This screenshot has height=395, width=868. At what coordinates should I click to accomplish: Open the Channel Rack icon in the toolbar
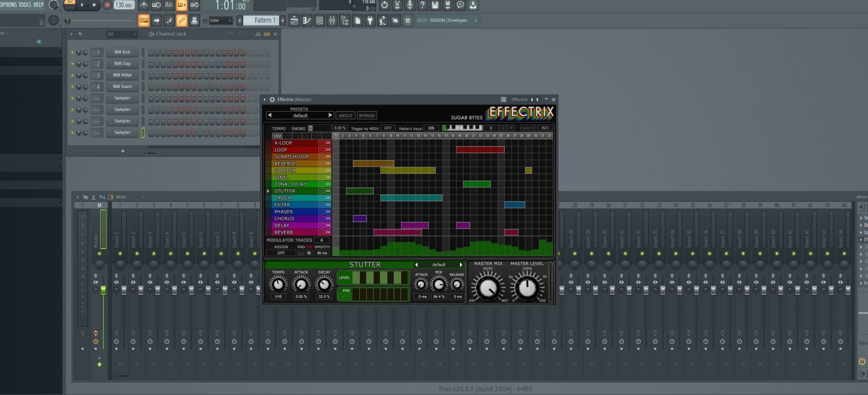[319, 20]
